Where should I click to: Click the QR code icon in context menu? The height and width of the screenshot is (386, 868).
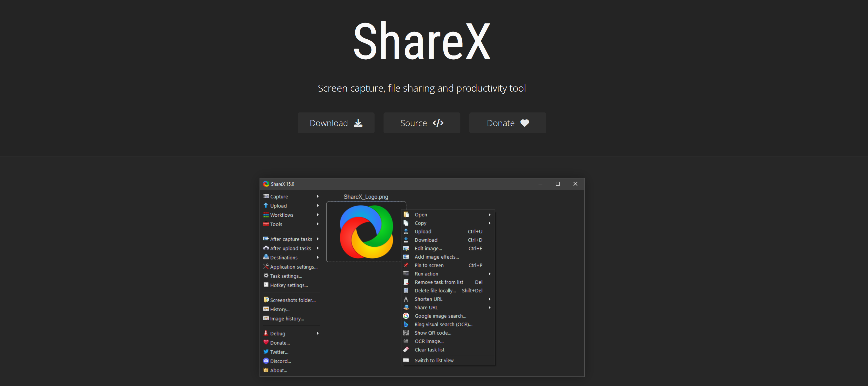pyautogui.click(x=406, y=333)
